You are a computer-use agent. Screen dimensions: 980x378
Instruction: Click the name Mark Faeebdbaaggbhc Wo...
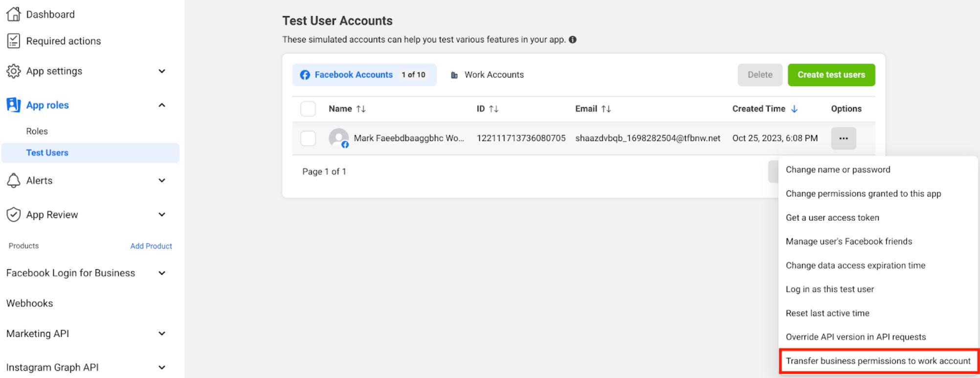click(x=409, y=139)
